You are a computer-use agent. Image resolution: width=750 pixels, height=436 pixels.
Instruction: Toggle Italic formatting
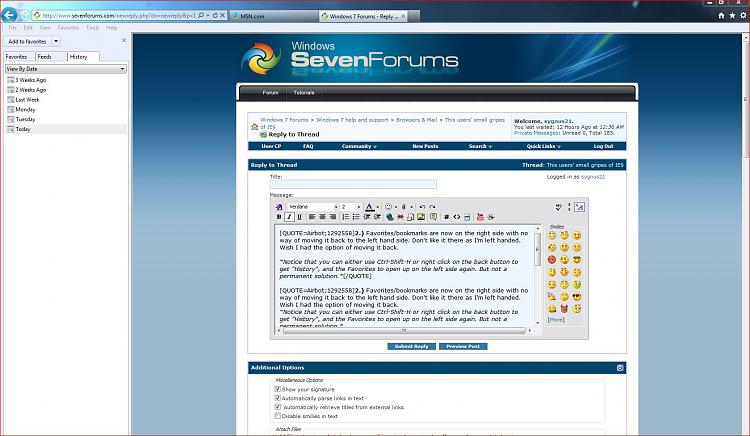[x=289, y=217]
